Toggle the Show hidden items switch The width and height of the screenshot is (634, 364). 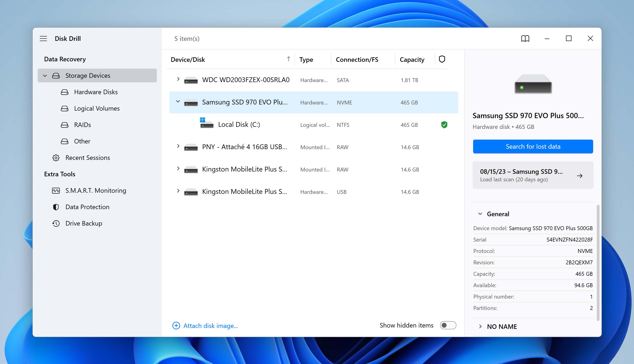pyautogui.click(x=448, y=325)
